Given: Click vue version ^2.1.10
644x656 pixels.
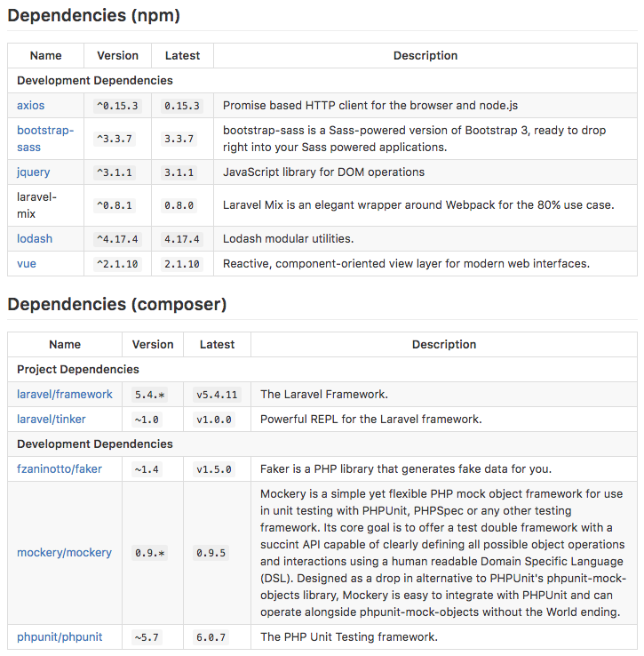Looking at the screenshot, I should coord(117,264).
